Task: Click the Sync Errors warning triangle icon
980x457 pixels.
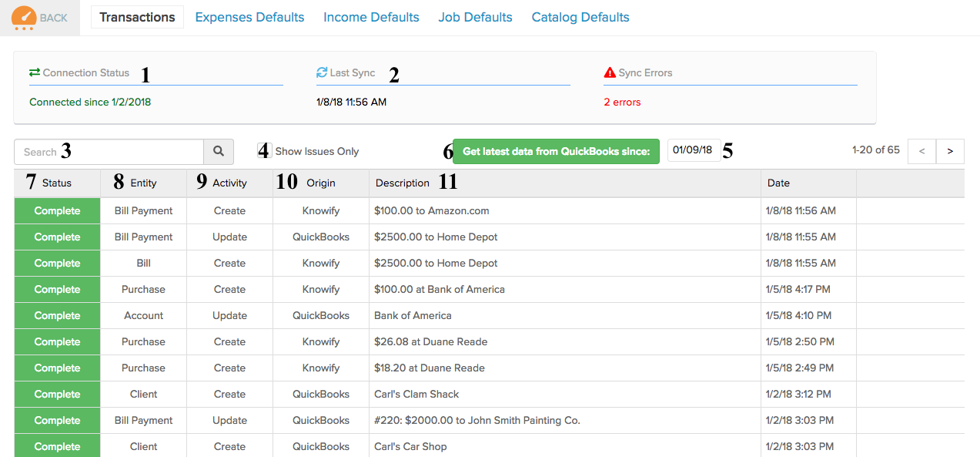Action: click(x=609, y=72)
